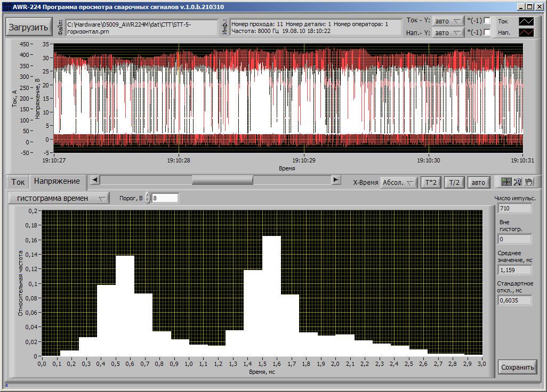Open the Ток - Y авто dropdown
The width and height of the screenshot is (547, 392).
448,21
